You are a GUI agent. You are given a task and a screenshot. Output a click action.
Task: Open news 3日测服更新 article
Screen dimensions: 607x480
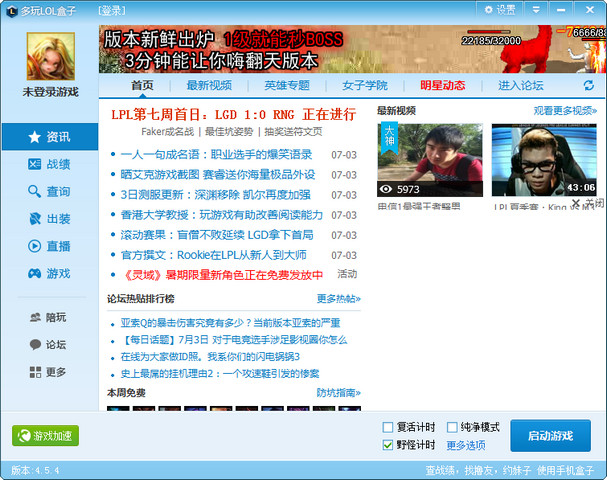pyautogui.click(x=216, y=195)
